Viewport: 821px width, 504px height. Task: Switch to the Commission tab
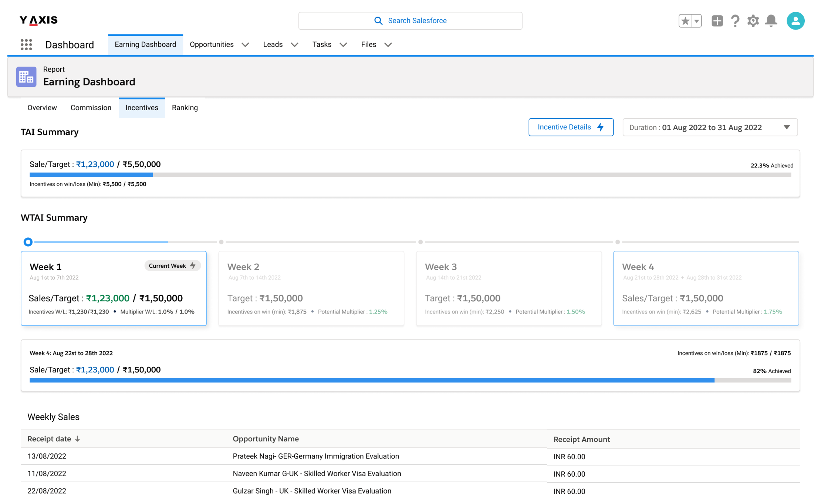pos(91,108)
